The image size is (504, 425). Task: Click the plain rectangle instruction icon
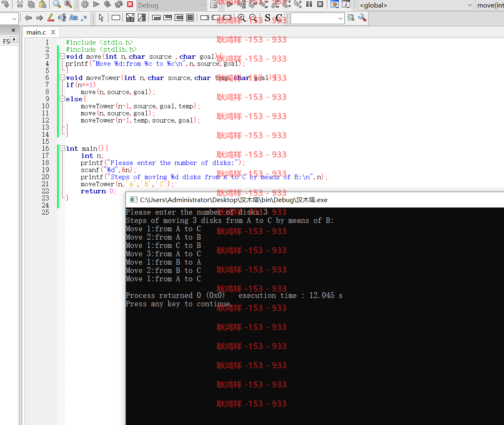pyautogui.click(x=116, y=18)
